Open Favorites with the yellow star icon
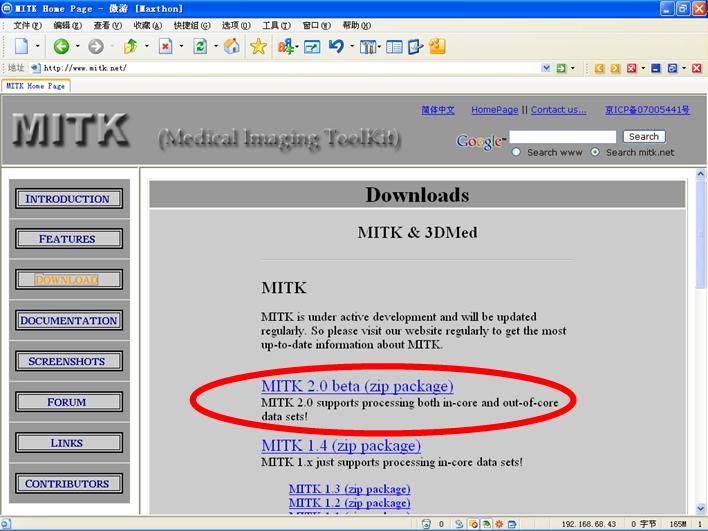 click(x=258, y=46)
